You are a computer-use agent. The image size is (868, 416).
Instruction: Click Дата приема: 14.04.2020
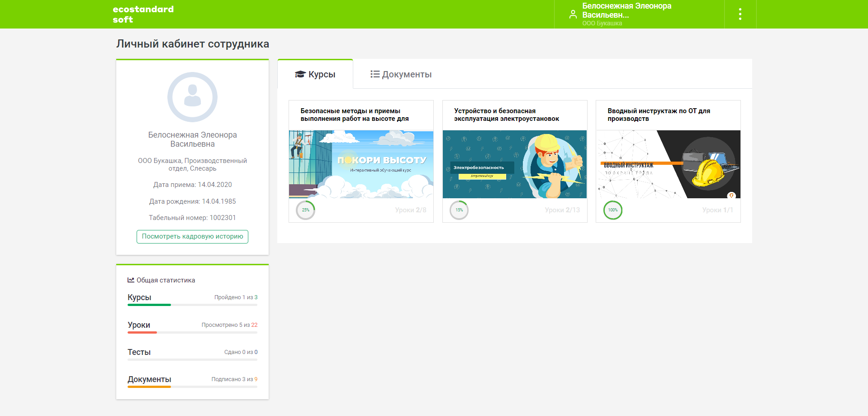(x=192, y=185)
